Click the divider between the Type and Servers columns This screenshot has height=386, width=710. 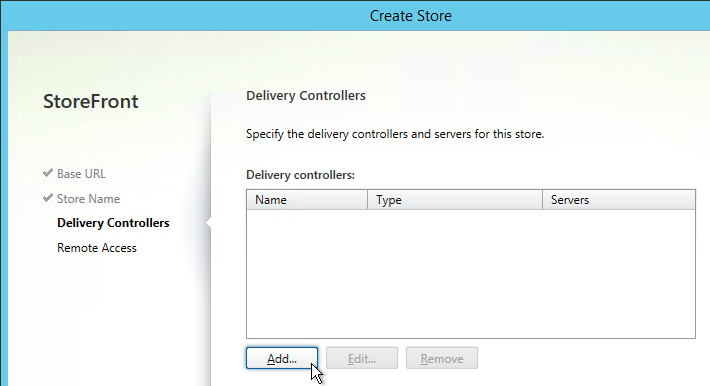542,200
